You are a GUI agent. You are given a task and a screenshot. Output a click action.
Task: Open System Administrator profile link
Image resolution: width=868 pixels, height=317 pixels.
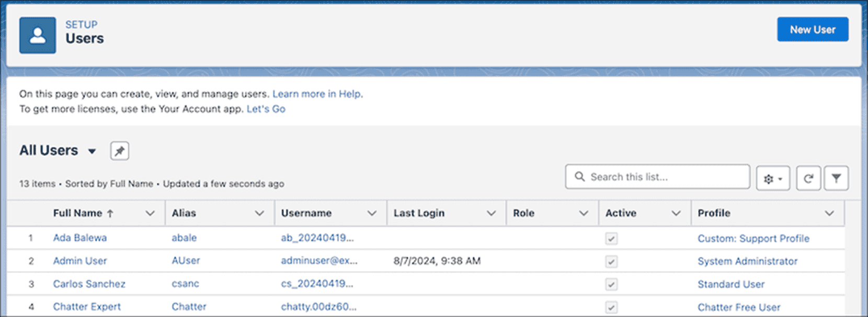tap(747, 261)
